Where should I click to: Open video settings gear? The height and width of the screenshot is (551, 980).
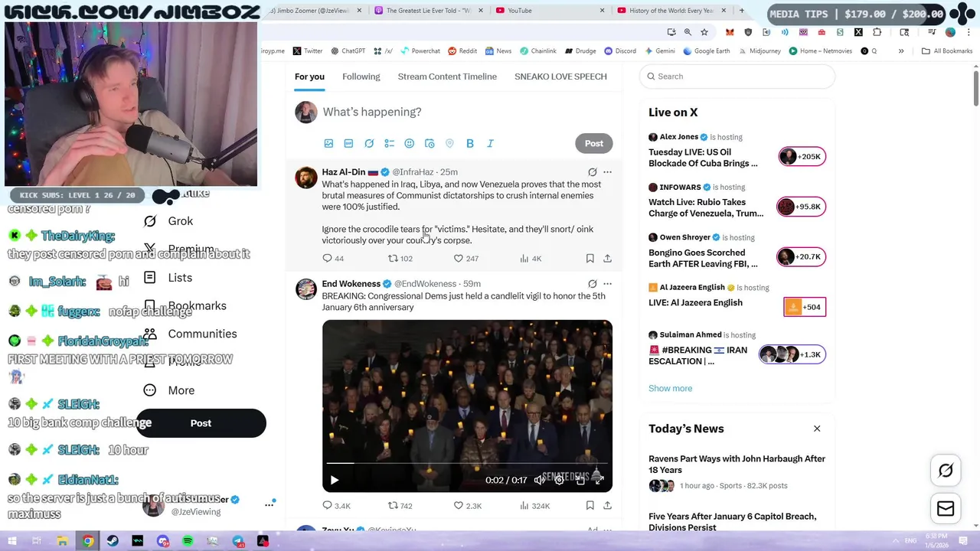(x=559, y=480)
